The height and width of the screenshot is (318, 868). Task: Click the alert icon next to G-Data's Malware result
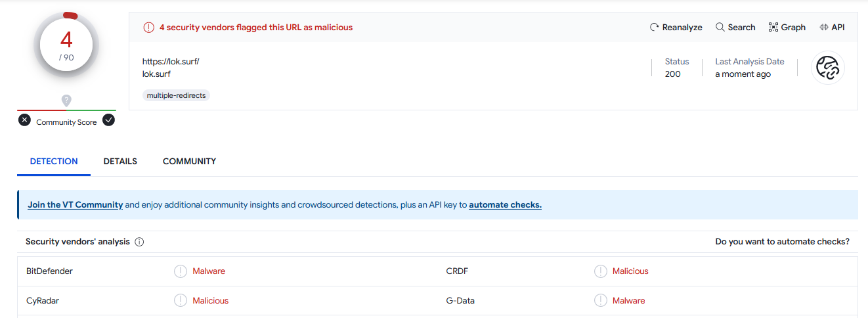[601, 301]
